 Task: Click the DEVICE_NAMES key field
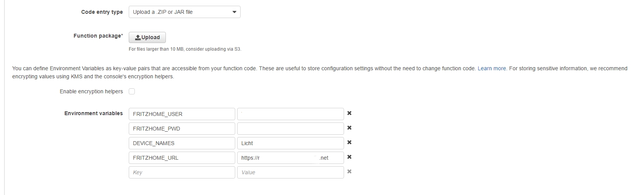pyautogui.click(x=182, y=143)
